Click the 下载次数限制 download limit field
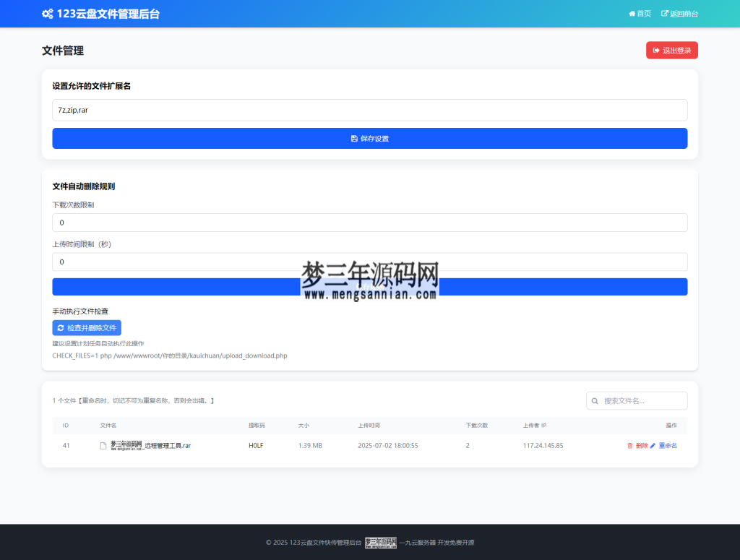 point(370,222)
